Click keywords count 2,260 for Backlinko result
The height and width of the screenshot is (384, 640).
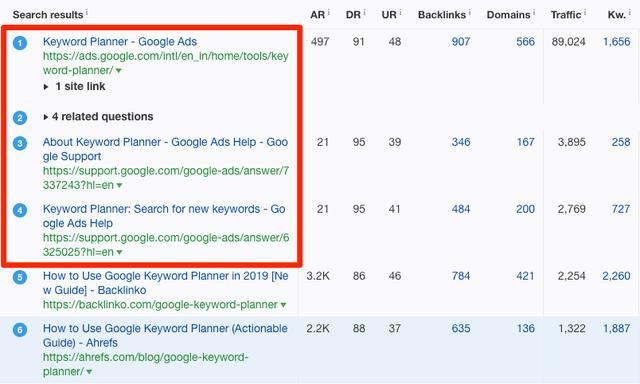pyautogui.click(x=616, y=276)
